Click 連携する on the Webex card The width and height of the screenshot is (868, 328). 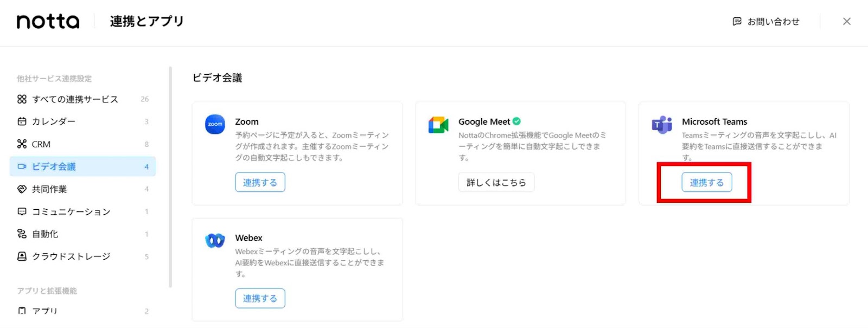(x=260, y=298)
